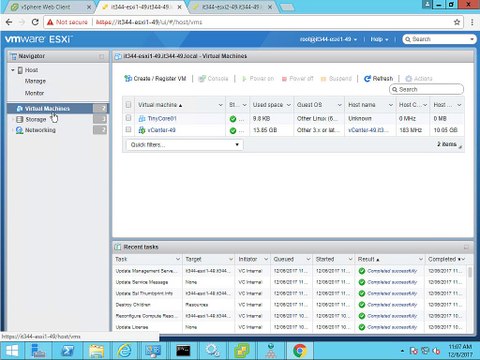Click the vCenter-49 VM icon
480x360 pixels.
click(142, 130)
